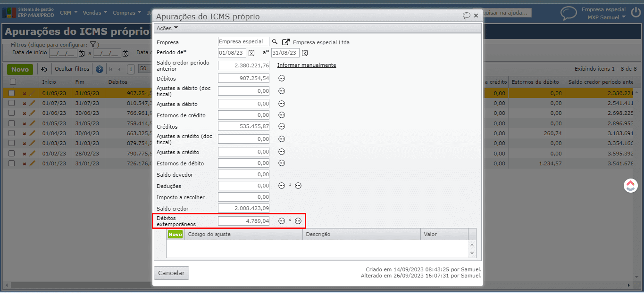Toggle the select-all checkbox in grid header
Image resolution: width=644 pixels, height=293 pixels.
pyautogui.click(x=13, y=81)
